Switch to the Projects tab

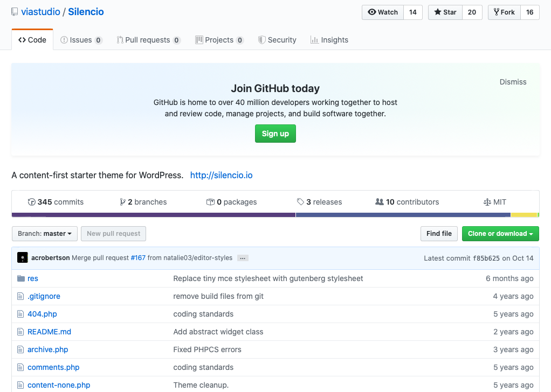click(219, 40)
